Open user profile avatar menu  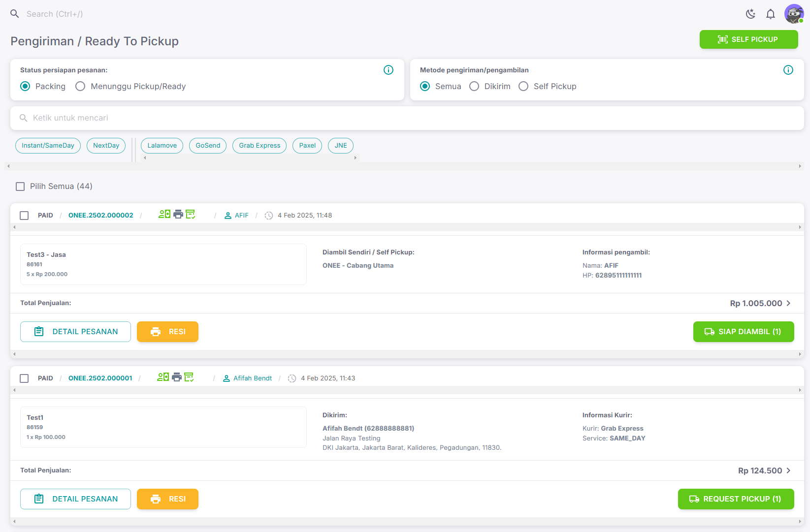coord(794,14)
